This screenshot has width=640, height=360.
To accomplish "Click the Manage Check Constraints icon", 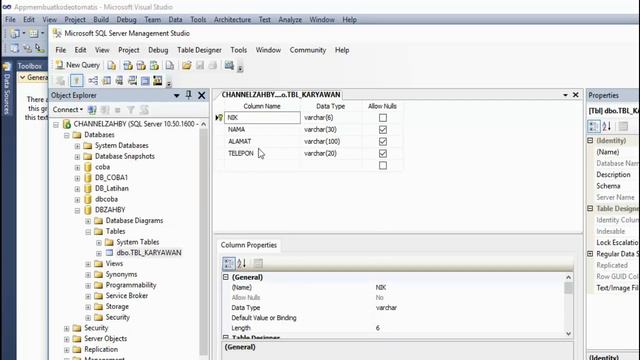I will point(145,80).
